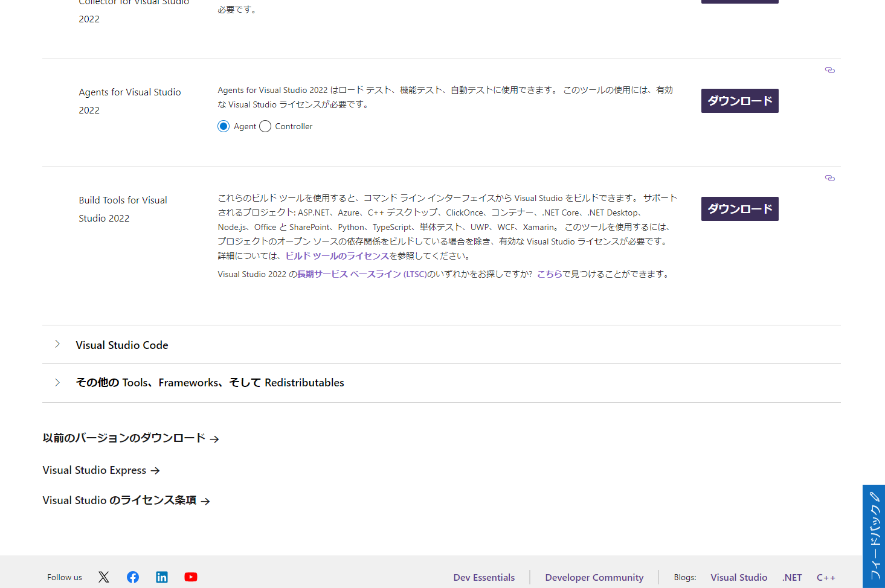885x588 pixels.
Task: Download Build Tools for Visual Studio 2022
Action: click(x=739, y=209)
